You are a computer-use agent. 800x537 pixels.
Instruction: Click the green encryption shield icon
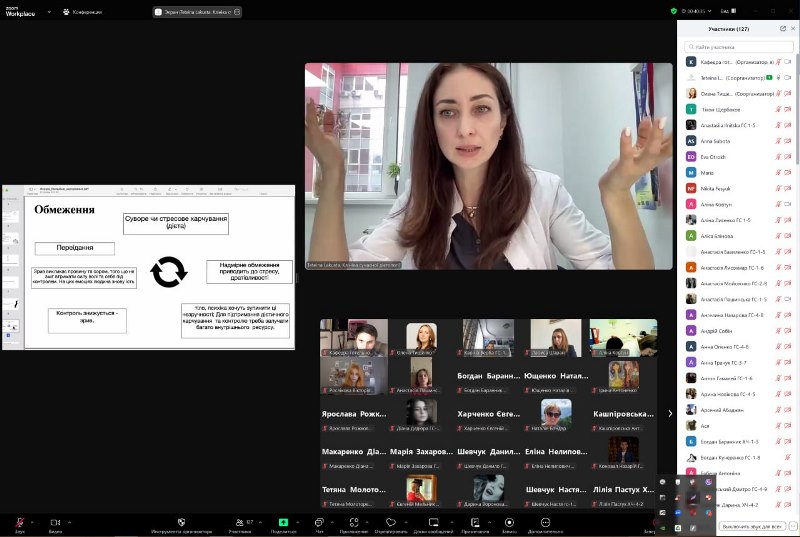pos(673,11)
